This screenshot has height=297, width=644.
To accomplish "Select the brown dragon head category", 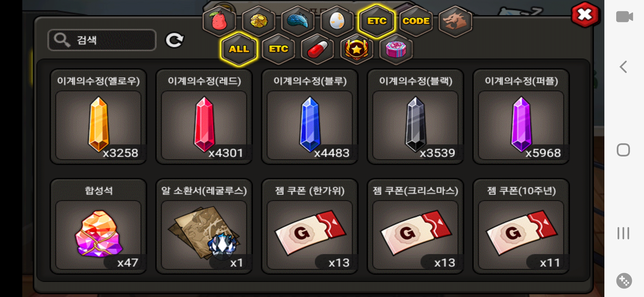I will pos(455,21).
